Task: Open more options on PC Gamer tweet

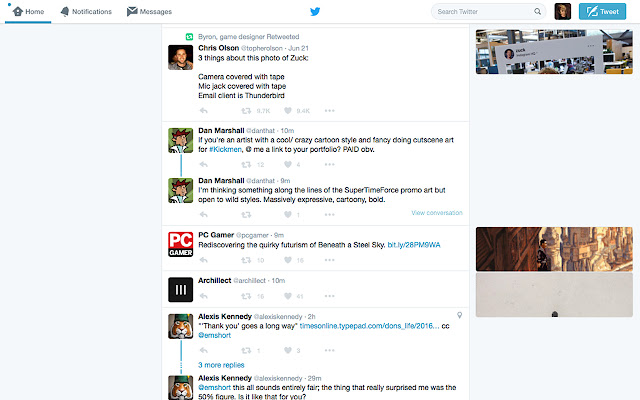Action: [x=330, y=260]
